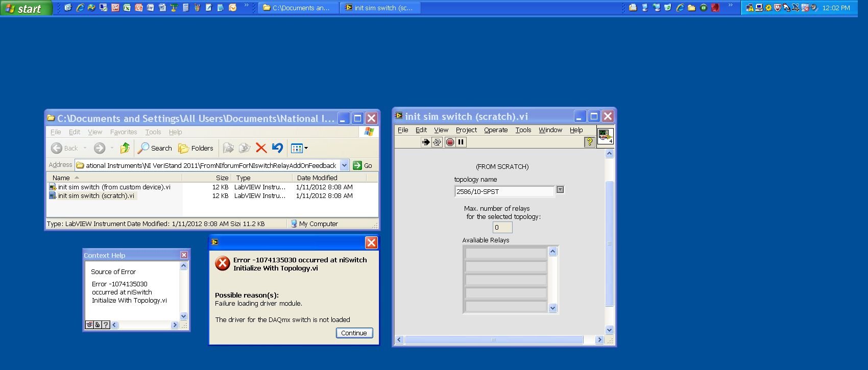Go up one folder level in Explorer
This screenshot has height=370, width=868.
[125, 148]
